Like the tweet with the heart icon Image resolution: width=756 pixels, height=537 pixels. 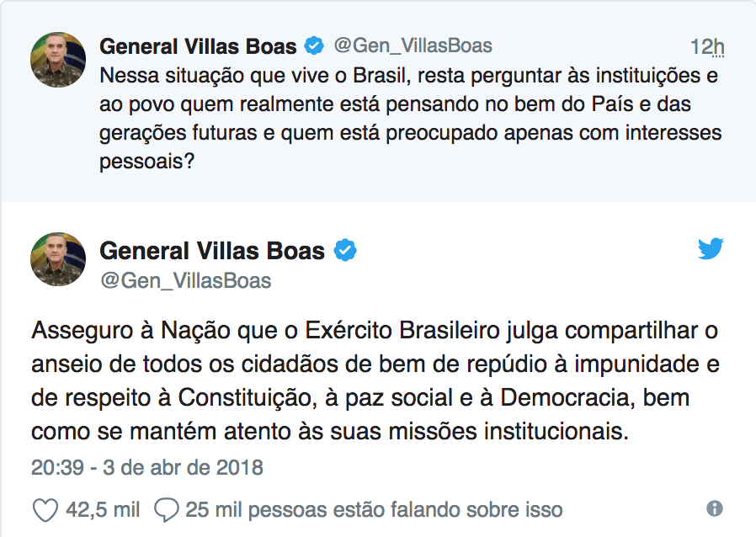point(45,509)
